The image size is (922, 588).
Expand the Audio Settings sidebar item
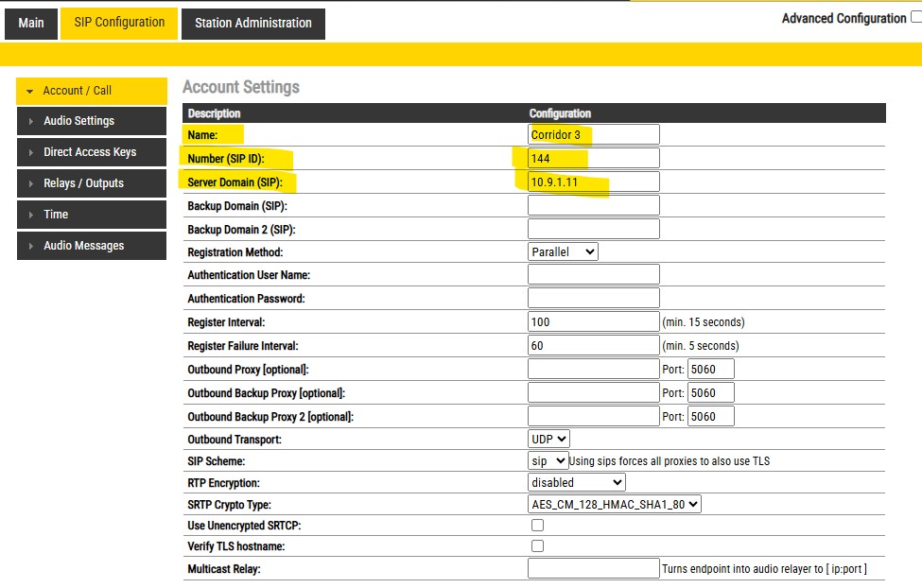tap(92, 121)
